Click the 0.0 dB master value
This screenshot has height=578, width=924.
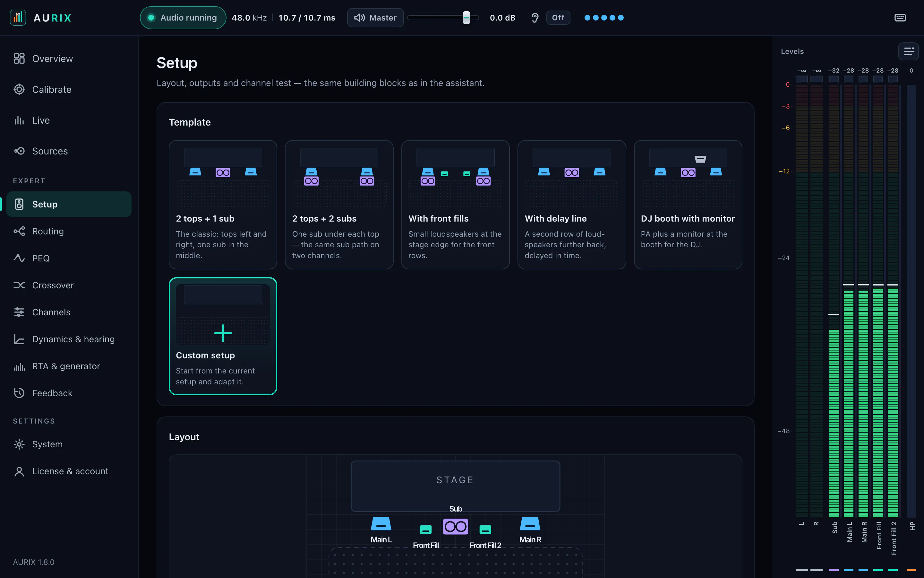pos(502,18)
